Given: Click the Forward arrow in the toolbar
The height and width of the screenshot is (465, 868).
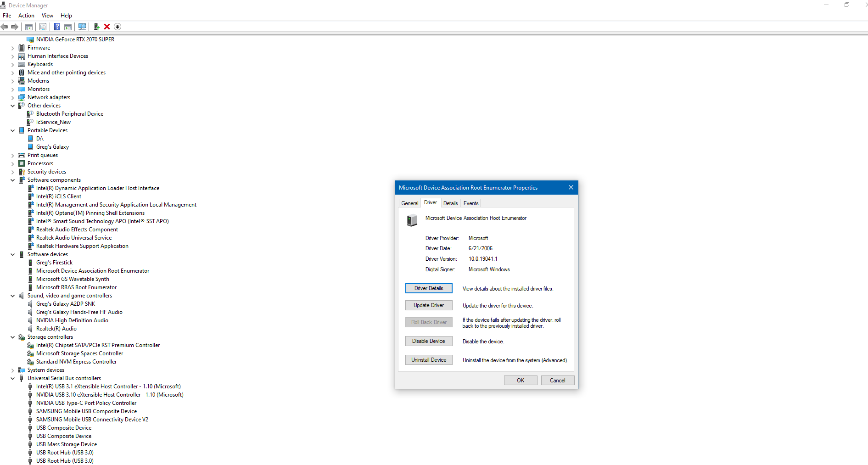Looking at the screenshot, I should (15, 27).
